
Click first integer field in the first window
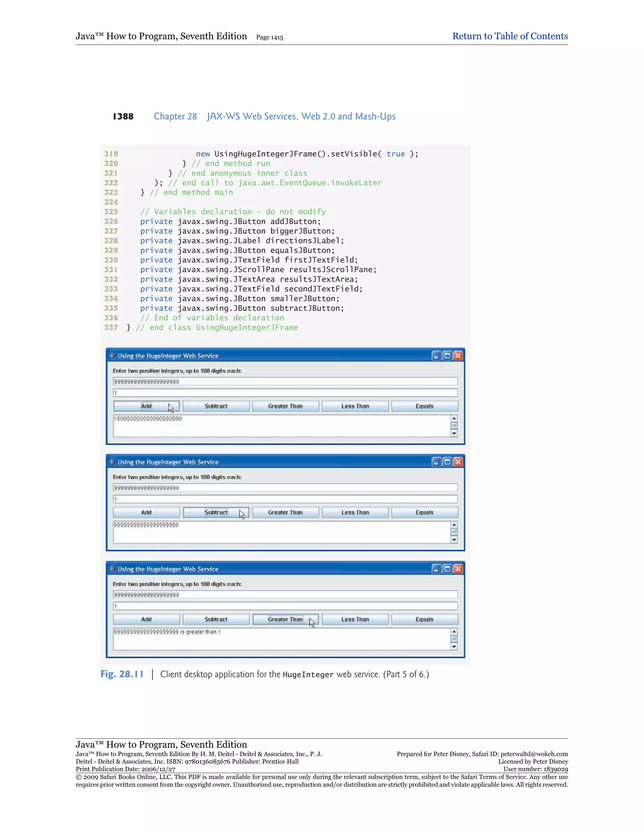(286, 381)
